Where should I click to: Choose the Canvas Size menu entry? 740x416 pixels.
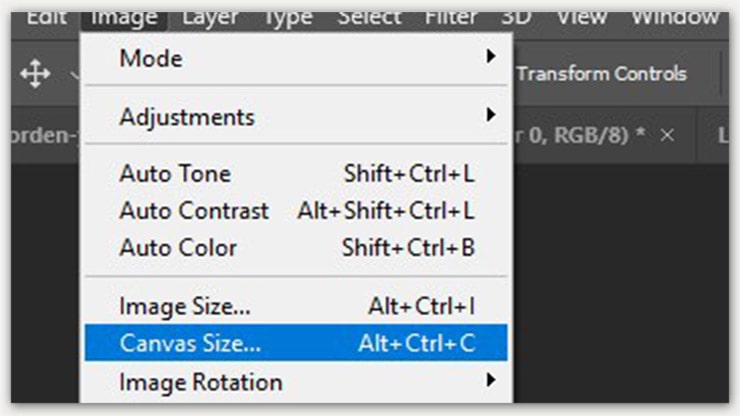click(x=190, y=343)
